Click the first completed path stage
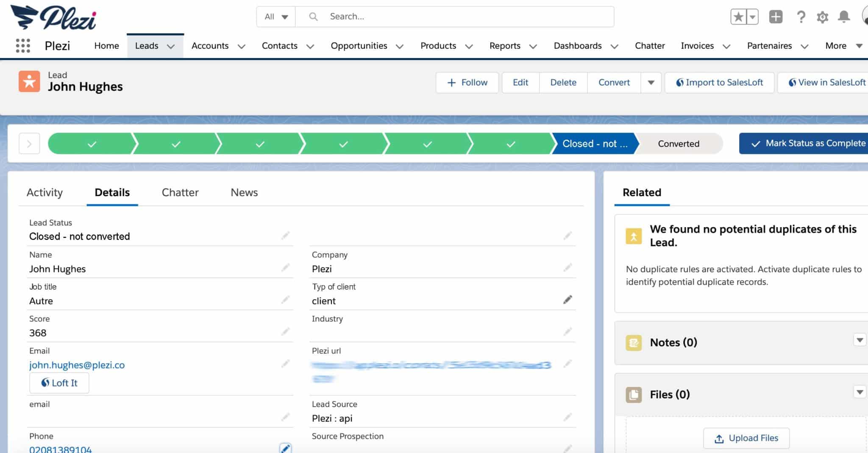Screen dimensions: 868x453 [92, 144]
